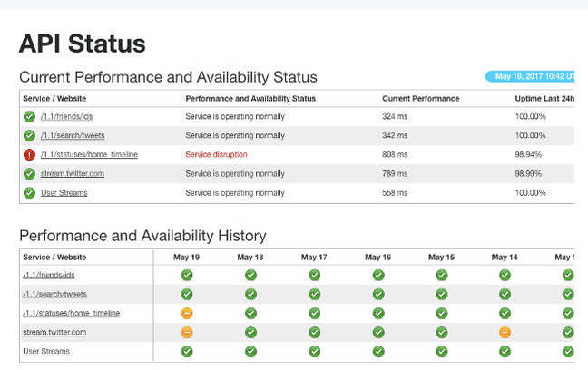Click the May 14 orange warning icon for stream.twitter.com
This screenshot has width=588, height=370.
tap(505, 332)
